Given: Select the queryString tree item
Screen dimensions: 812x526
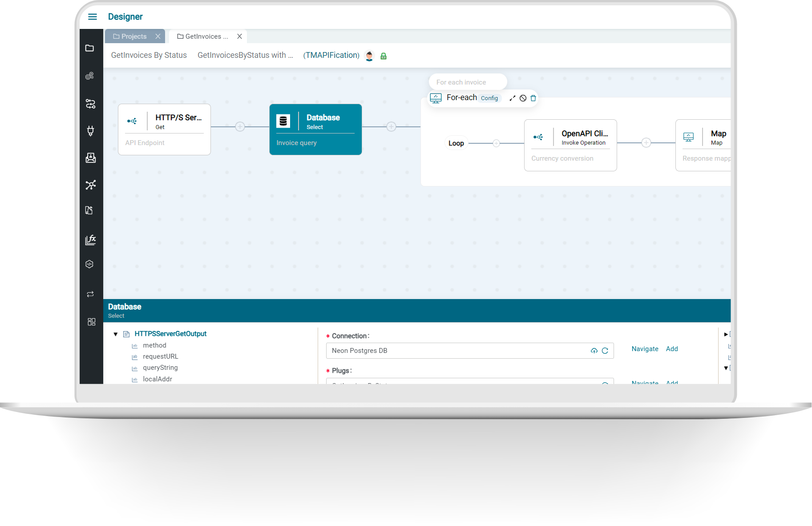Looking at the screenshot, I should coord(160,368).
